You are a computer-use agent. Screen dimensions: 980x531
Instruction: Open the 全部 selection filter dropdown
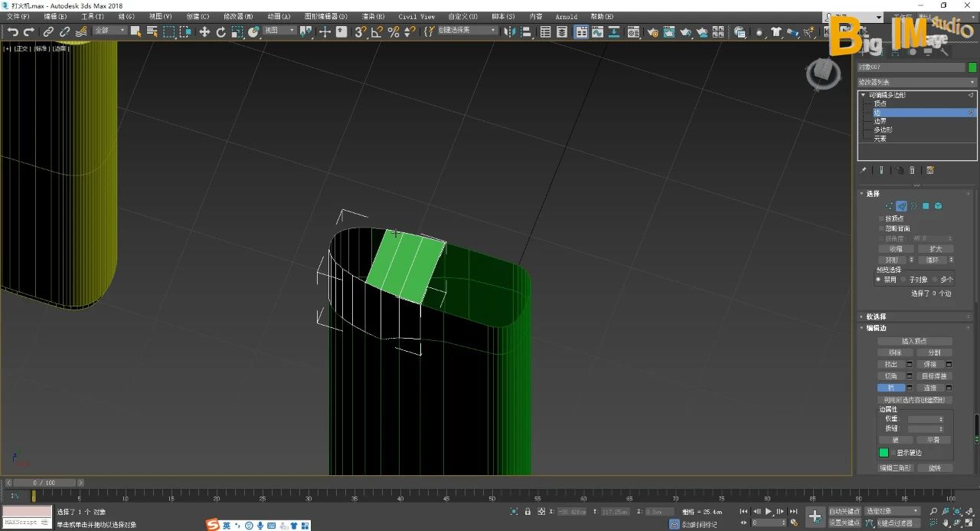click(110, 31)
